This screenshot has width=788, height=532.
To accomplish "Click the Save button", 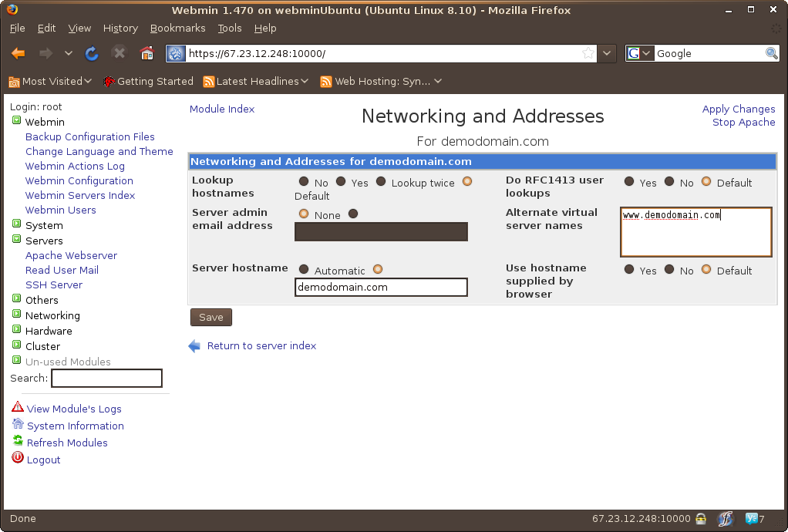I will coord(211,317).
